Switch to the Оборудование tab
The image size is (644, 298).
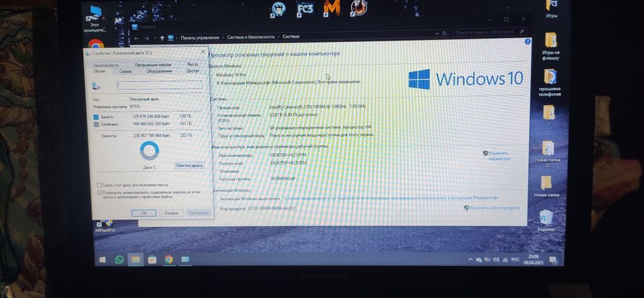tap(159, 71)
